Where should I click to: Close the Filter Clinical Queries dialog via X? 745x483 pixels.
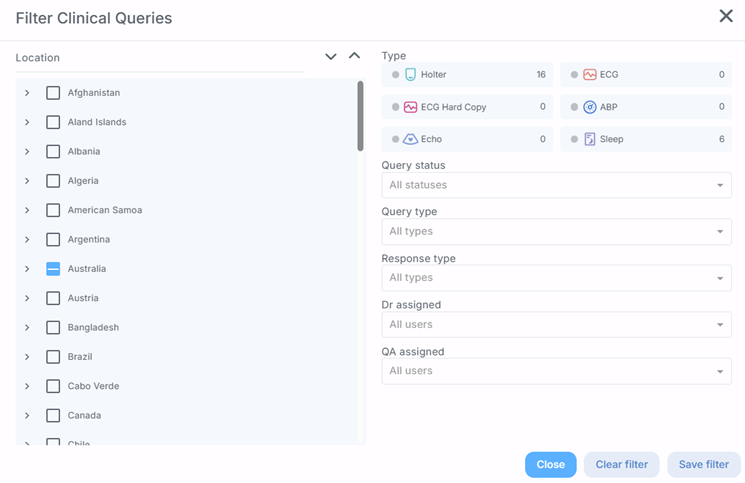726,16
